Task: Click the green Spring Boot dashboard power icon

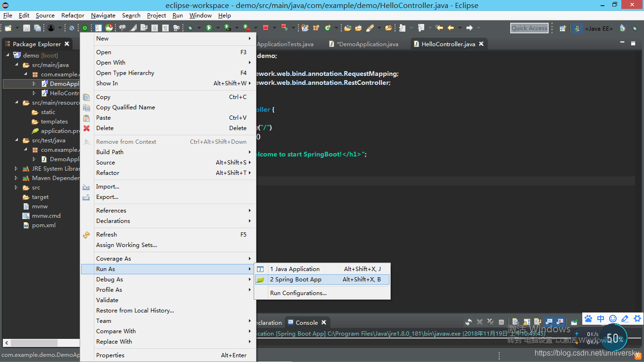Action: pyautogui.click(x=85, y=28)
